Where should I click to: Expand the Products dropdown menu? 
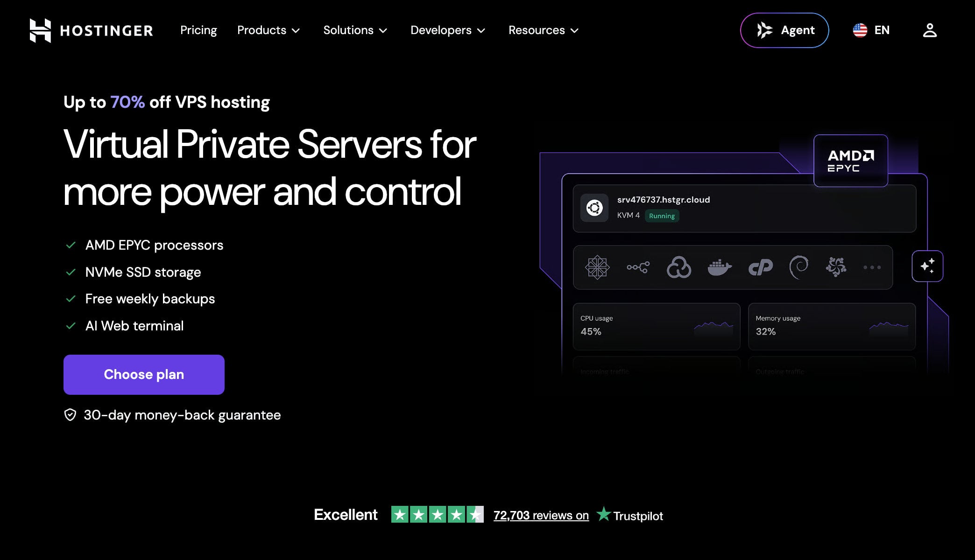268,30
